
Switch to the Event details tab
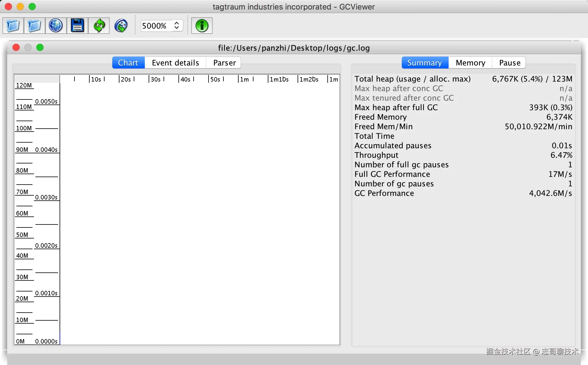175,63
